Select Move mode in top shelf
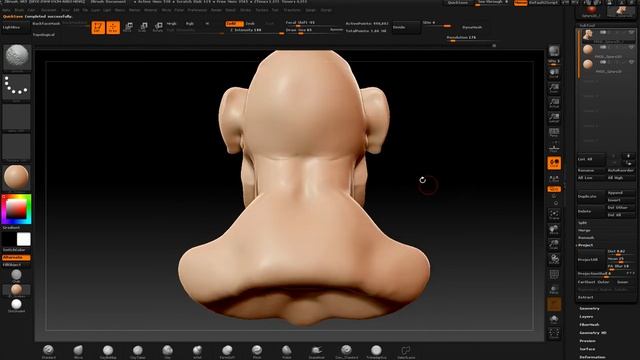 pyautogui.click(x=128, y=27)
